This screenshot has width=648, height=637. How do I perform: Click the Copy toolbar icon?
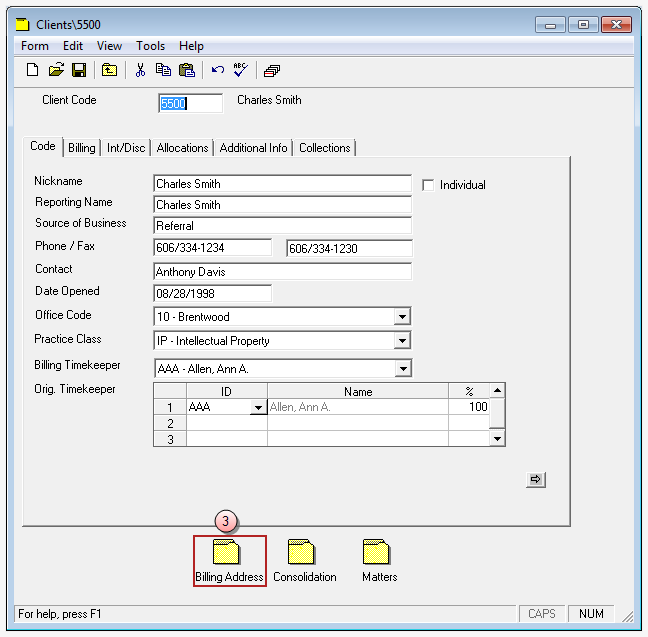click(163, 70)
